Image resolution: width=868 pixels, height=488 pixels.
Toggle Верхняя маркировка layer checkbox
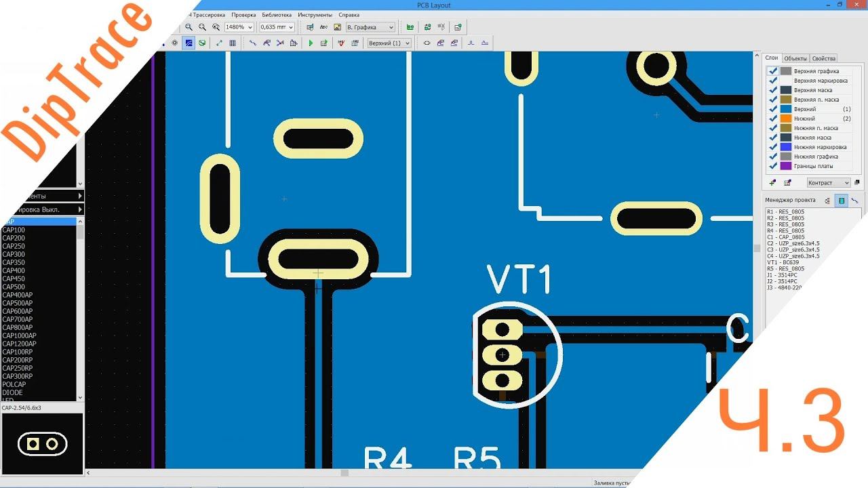(772, 80)
